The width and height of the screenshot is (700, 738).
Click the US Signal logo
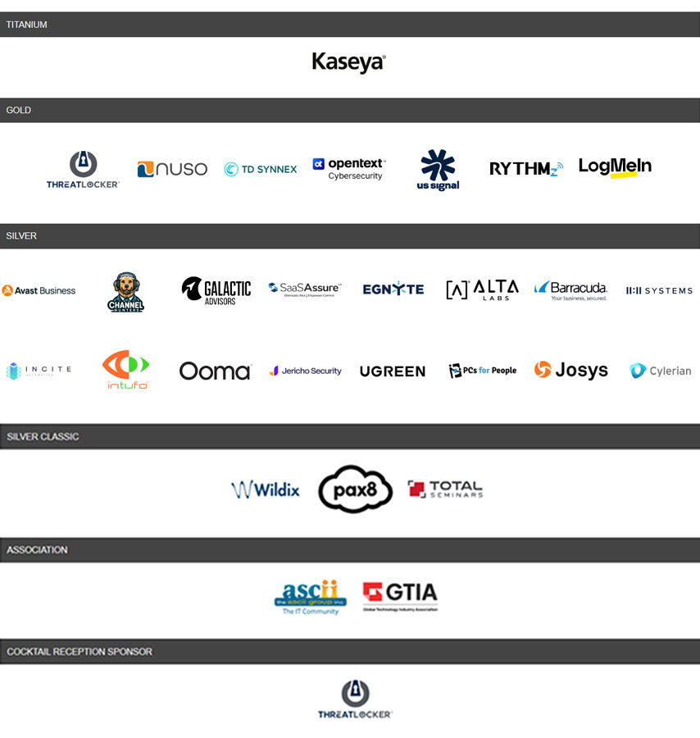[x=438, y=170]
